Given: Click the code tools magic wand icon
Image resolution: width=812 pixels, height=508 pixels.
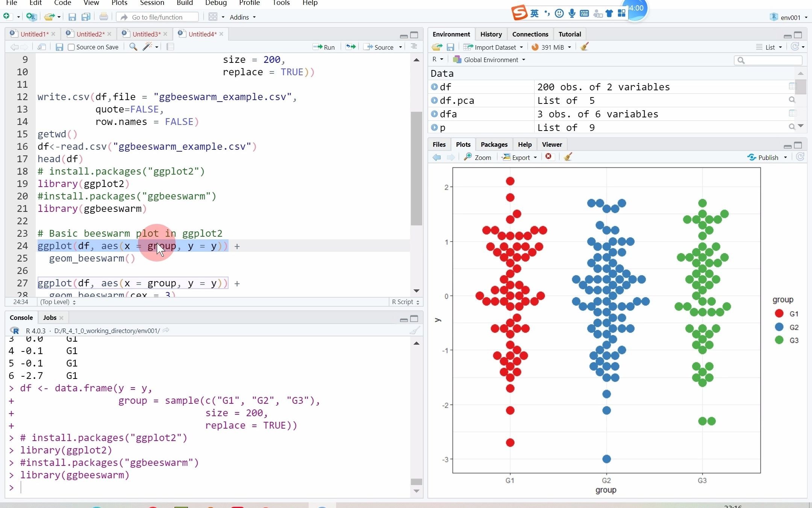Looking at the screenshot, I should [147, 47].
